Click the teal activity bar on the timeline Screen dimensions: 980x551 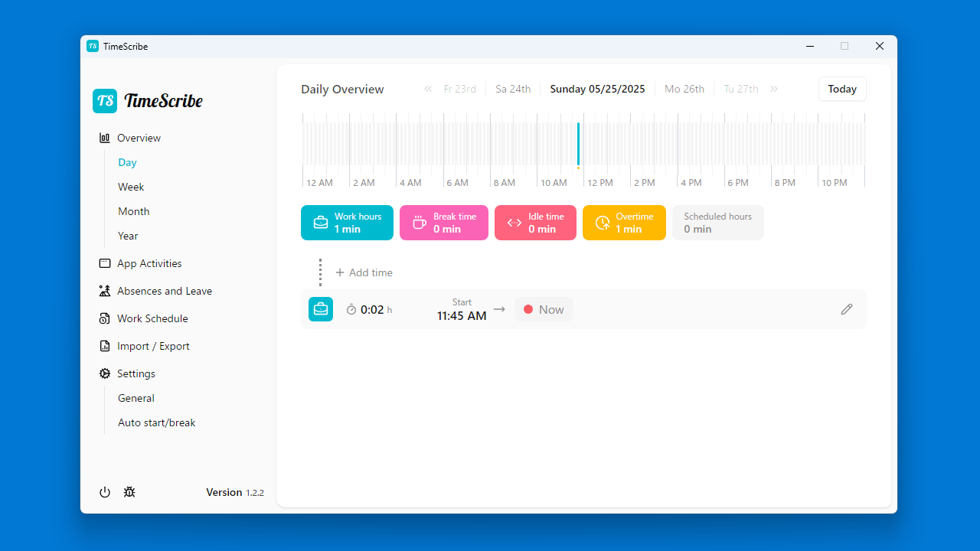pos(578,143)
